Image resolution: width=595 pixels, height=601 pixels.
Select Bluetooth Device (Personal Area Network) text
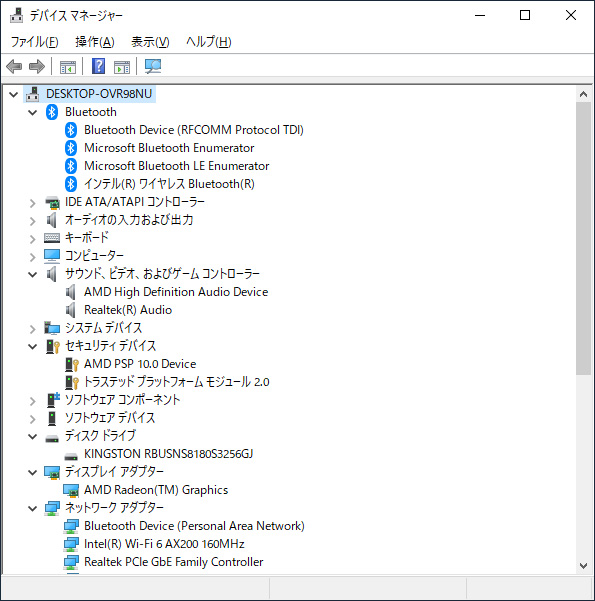tap(194, 526)
